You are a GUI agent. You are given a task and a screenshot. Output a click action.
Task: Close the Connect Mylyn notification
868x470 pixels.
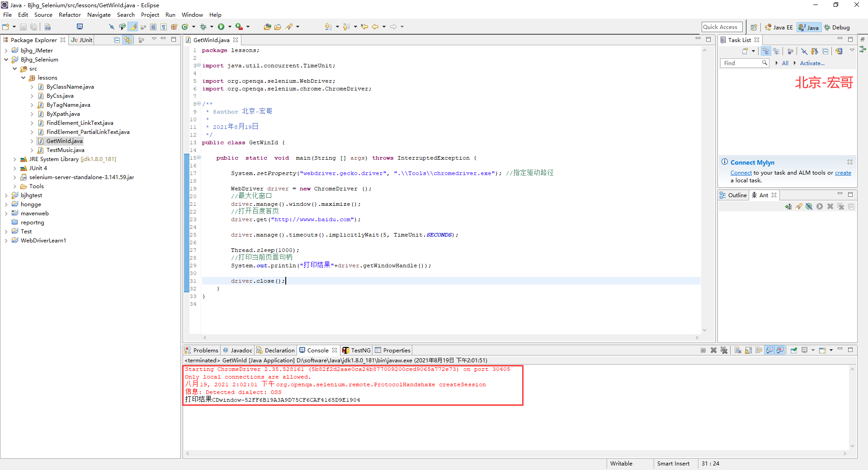point(850,162)
